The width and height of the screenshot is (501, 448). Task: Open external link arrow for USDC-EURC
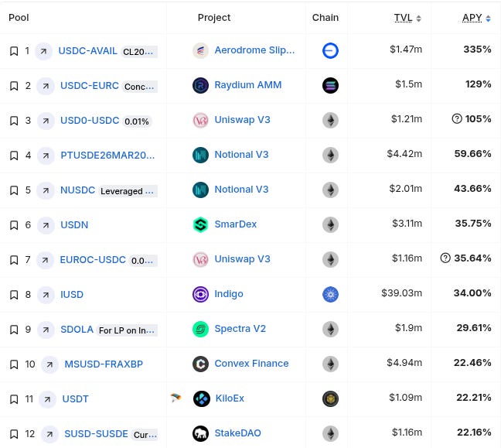[x=46, y=86]
